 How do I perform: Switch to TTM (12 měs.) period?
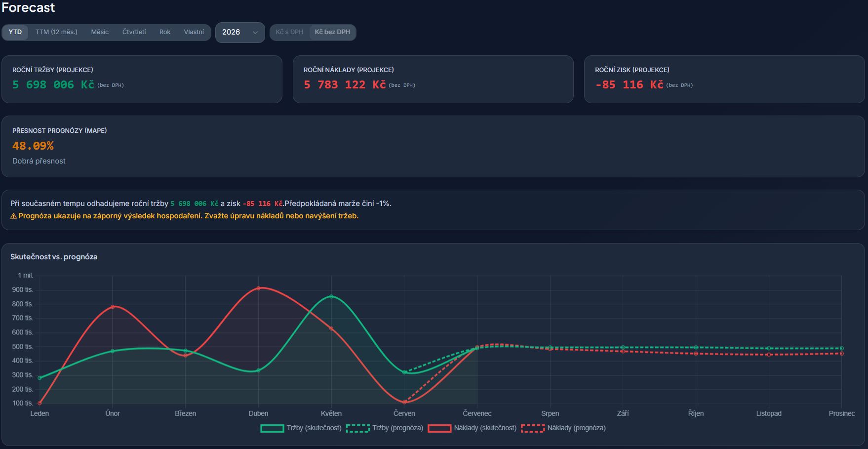(x=56, y=32)
